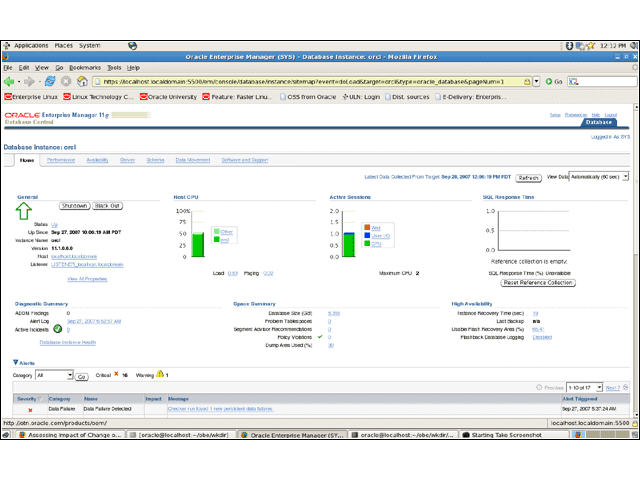Switch to the Schema tab

click(155, 160)
